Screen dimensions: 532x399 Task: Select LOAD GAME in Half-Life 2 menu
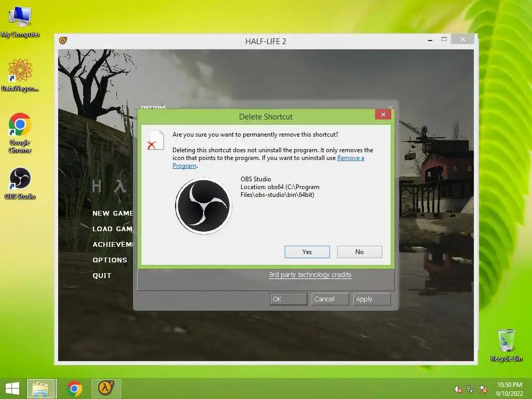[112, 229]
